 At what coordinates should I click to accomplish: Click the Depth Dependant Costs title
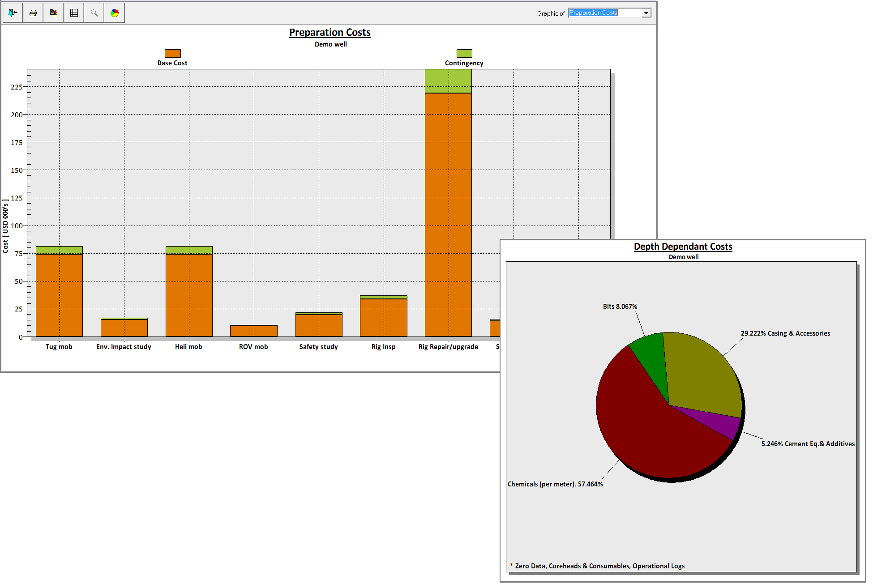pos(683,247)
